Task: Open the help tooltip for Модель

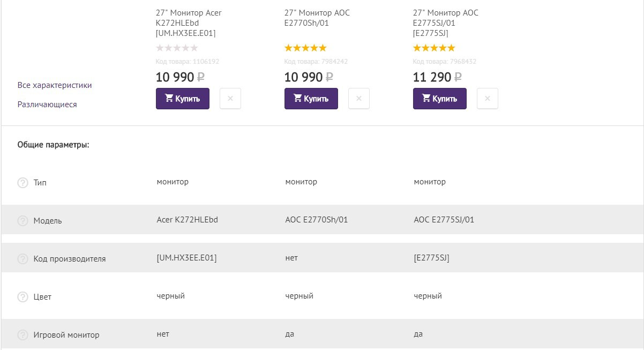Action: [23, 221]
